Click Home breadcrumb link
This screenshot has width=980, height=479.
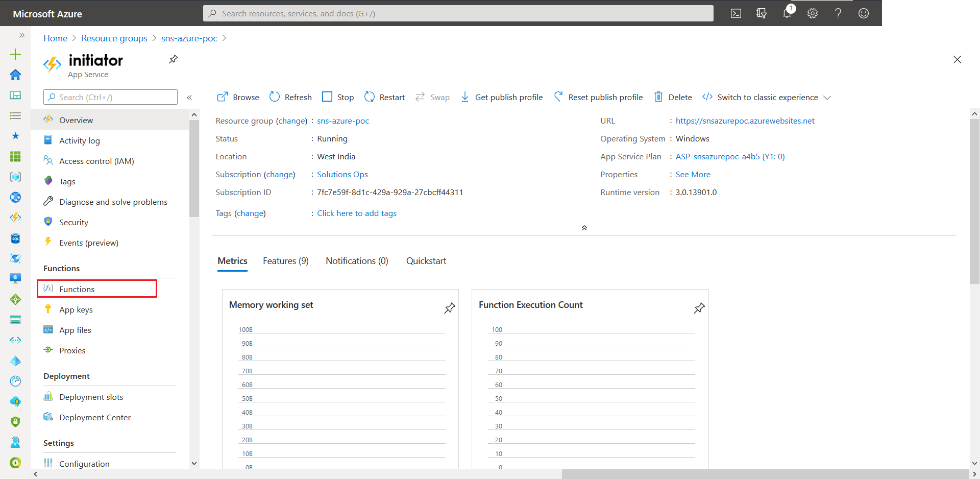(55, 38)
